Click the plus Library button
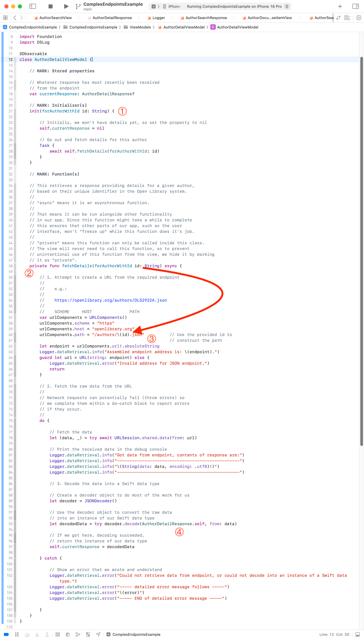 pyautogui.click(x=340, y=7)
